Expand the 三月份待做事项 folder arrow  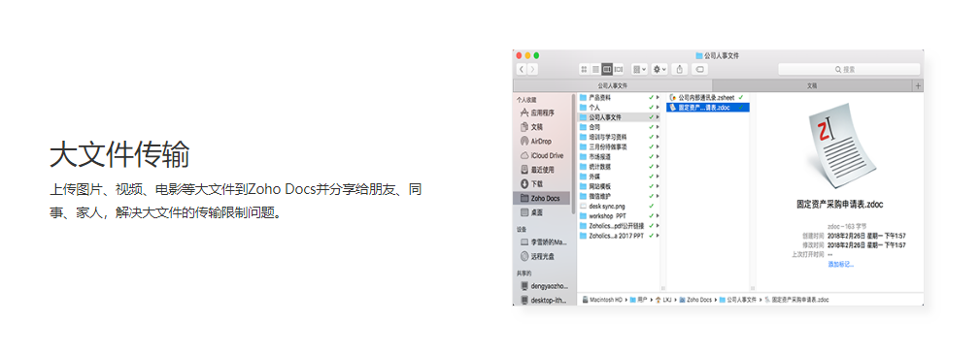(x=658, y=146)
